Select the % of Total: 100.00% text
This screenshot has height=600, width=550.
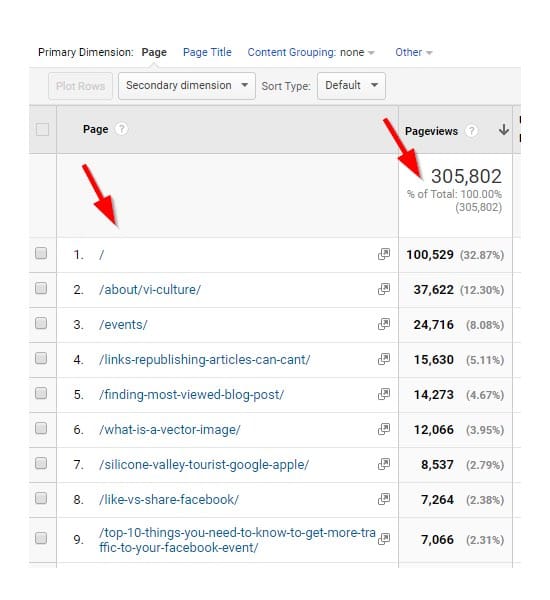pos(454,194)
